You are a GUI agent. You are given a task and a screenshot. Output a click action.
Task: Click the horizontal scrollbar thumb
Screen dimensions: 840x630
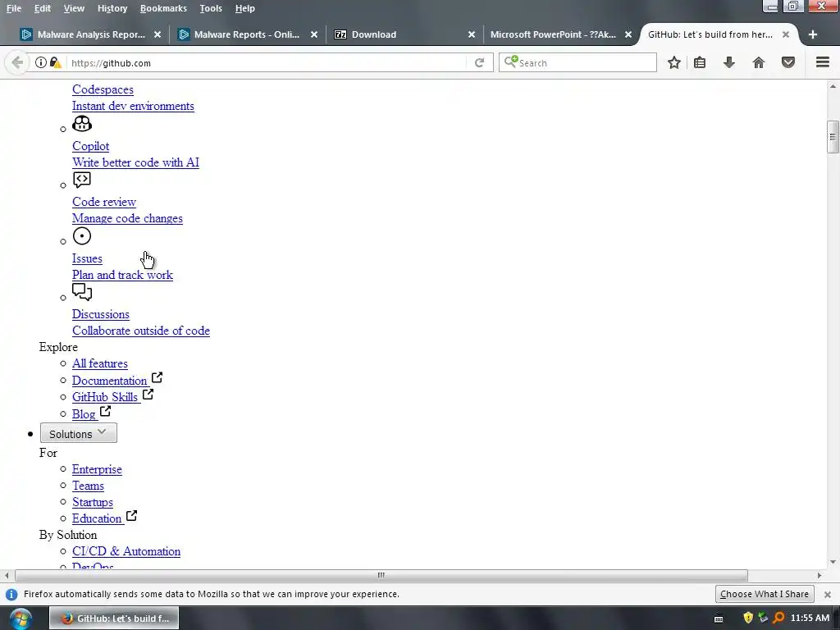coord(381,575)
